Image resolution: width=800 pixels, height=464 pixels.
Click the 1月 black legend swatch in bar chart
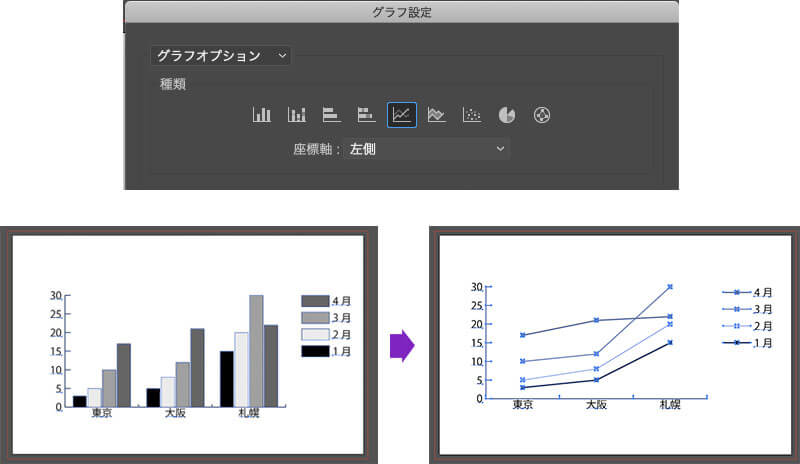(x=315, y=351)
